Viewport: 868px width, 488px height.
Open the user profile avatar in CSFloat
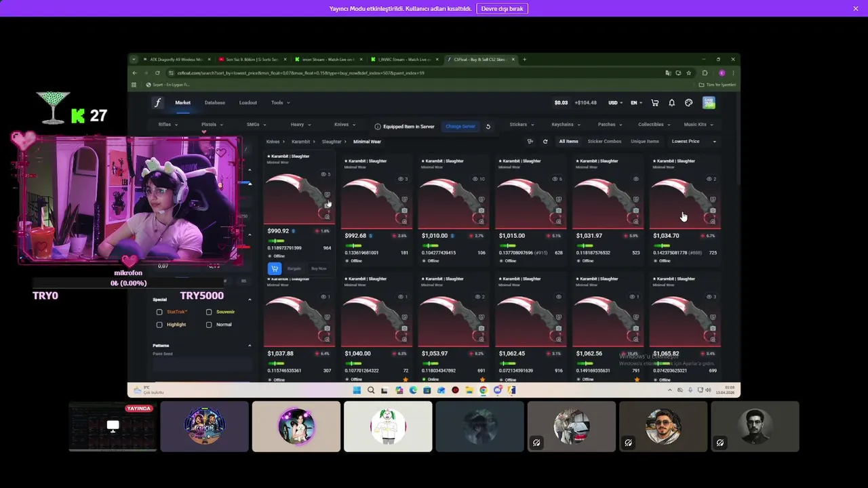click(709, 103)
